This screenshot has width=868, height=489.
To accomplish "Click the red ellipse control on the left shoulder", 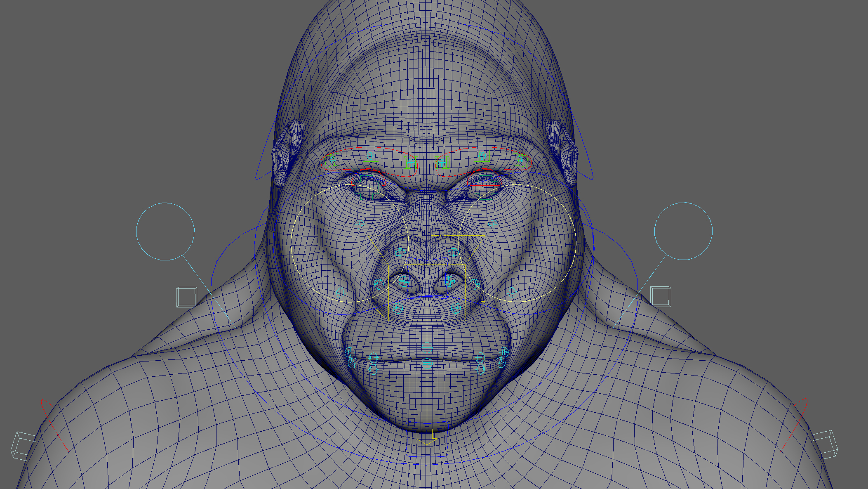I will (54, 425).
